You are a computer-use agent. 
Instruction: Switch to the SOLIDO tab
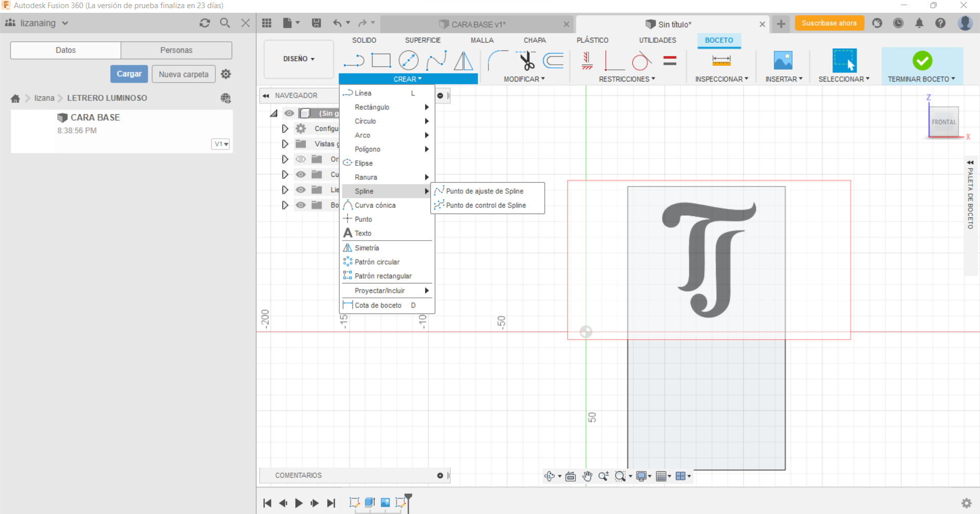pyautogui.click(x=364, y=40)
